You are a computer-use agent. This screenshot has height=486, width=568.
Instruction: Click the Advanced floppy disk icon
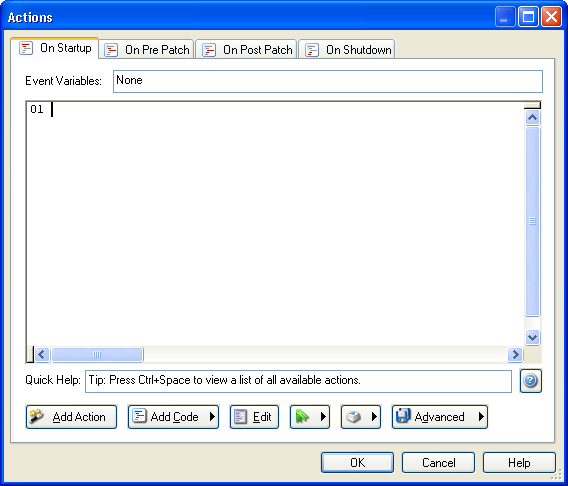[403, 415]
